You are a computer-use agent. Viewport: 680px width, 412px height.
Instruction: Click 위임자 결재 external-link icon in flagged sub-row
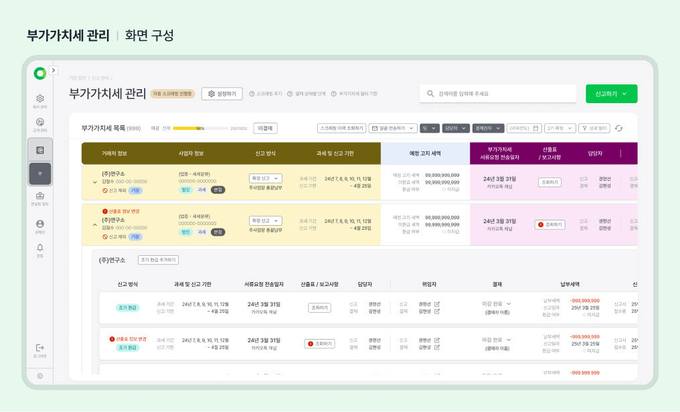point(437,347)
